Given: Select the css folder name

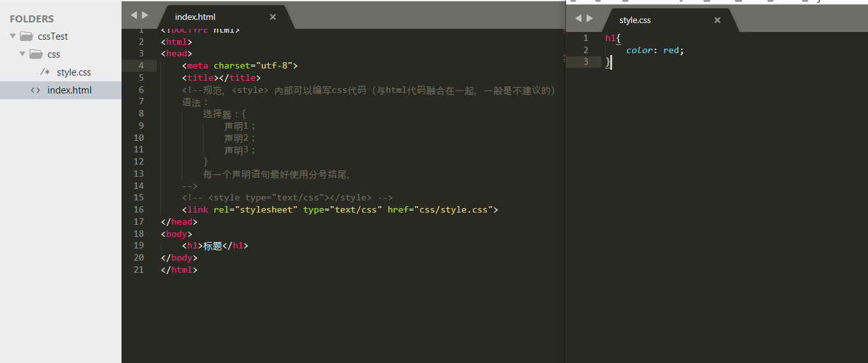Looking at the screenshot, I should point(54,54).
